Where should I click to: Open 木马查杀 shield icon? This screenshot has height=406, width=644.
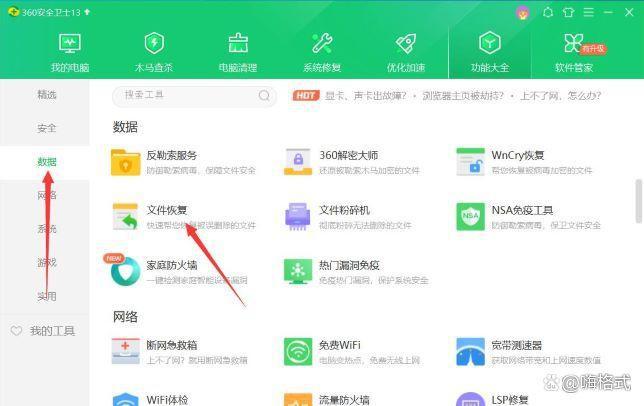[154, 43]
